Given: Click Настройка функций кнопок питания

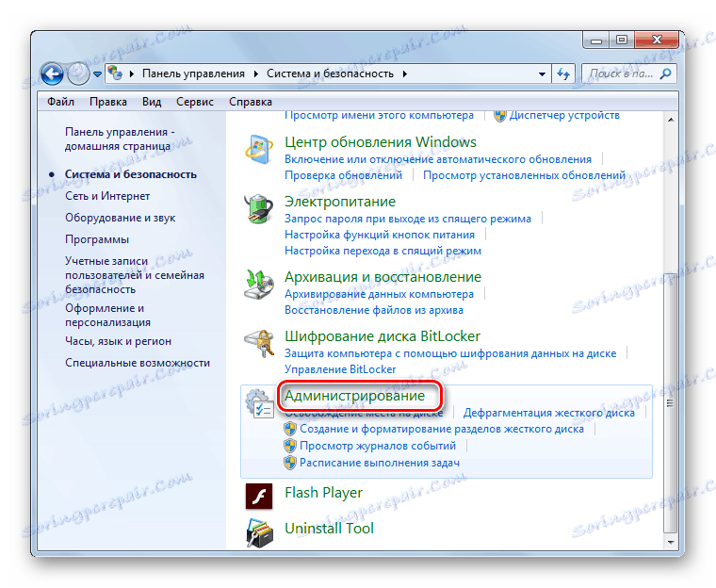Looking at the screenshot, I should click(x=380, y=235).
